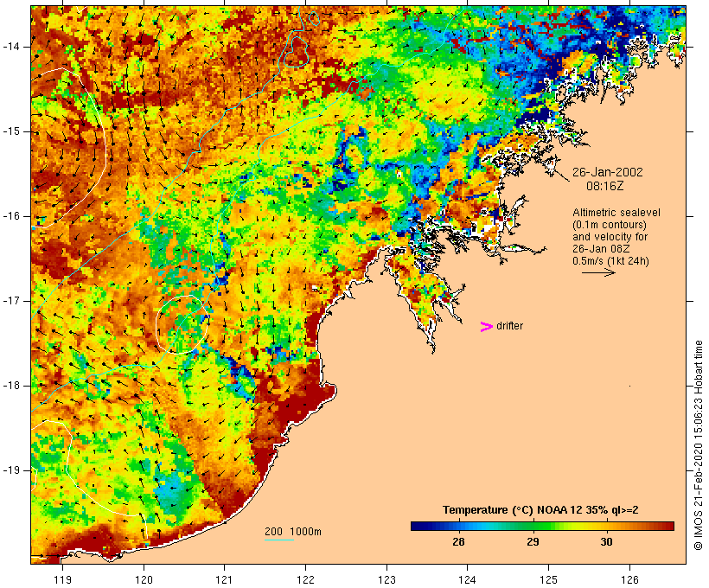
Task: Click the 'Temperature (°C) NOAA 12 35% ql>=2' title
Action: (540, 510)
